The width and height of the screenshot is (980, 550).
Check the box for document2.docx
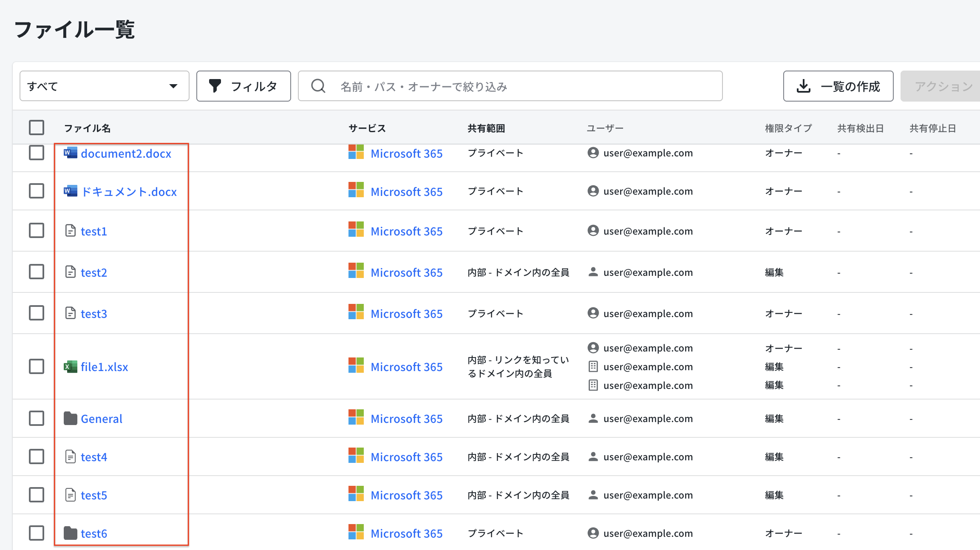click(37, 153)
